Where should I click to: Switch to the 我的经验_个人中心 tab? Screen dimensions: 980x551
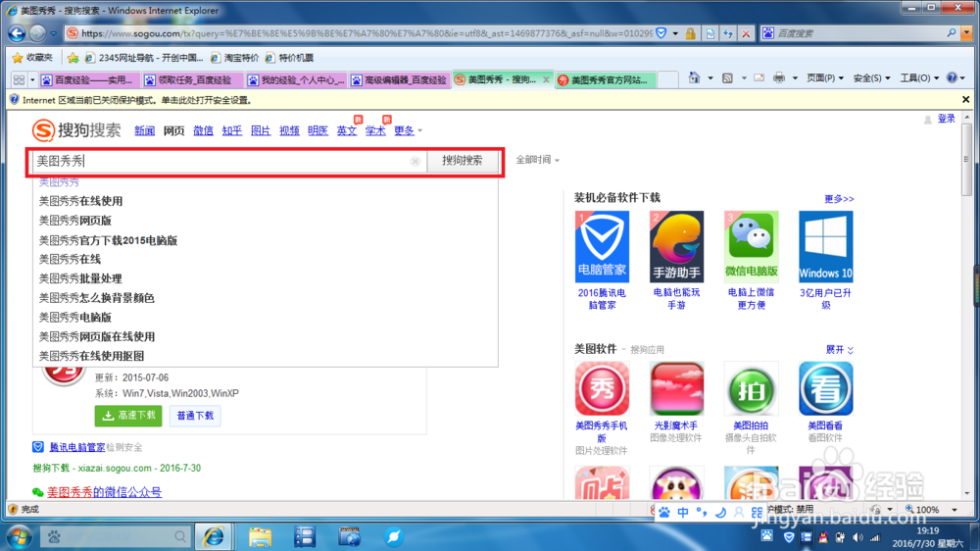295,80
